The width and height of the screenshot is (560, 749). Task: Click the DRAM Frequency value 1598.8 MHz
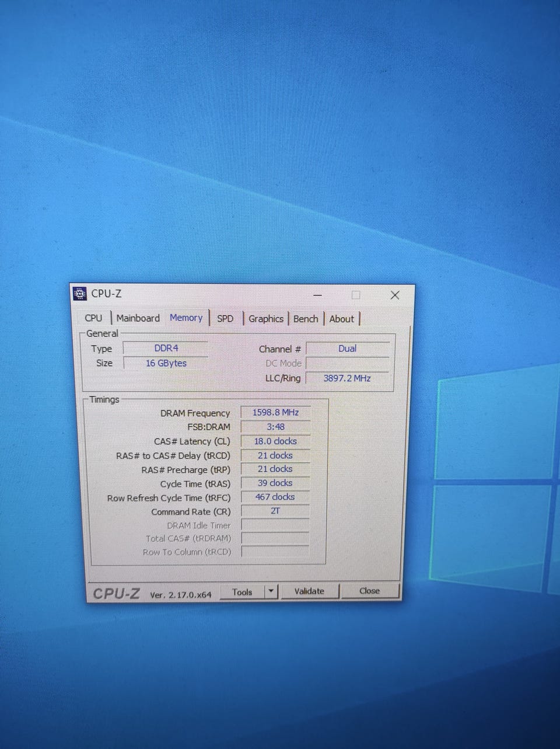[x=275, y=412]
